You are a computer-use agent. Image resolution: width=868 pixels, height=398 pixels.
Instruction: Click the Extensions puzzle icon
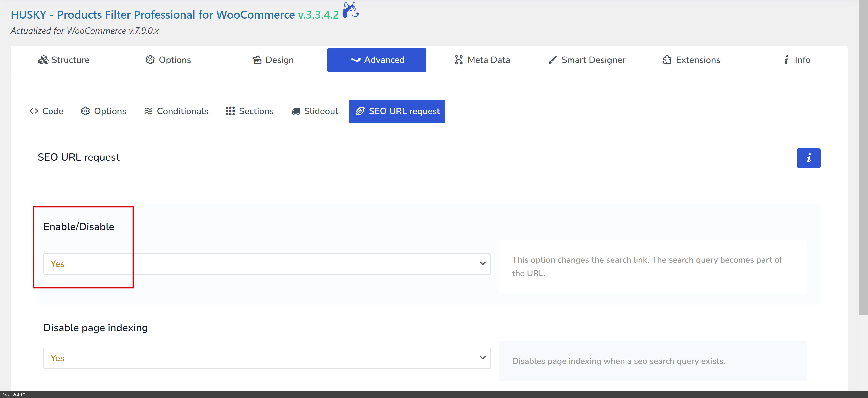click(x=667, y=60)
